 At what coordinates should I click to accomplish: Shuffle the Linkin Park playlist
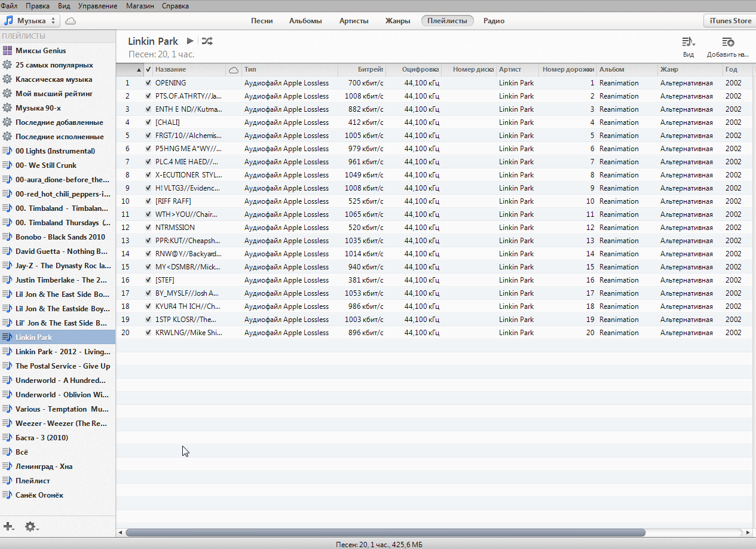click(207, 41)
